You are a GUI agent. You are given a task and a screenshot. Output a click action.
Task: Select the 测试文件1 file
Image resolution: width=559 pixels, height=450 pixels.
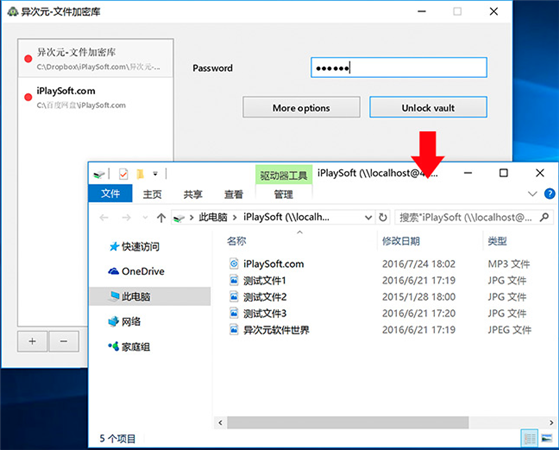click(265, 280)
